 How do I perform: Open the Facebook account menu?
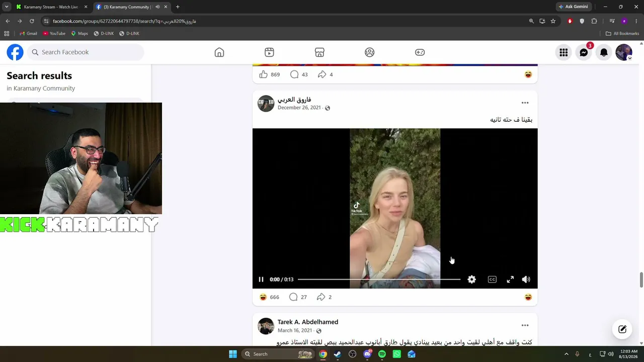click(624, 52)
